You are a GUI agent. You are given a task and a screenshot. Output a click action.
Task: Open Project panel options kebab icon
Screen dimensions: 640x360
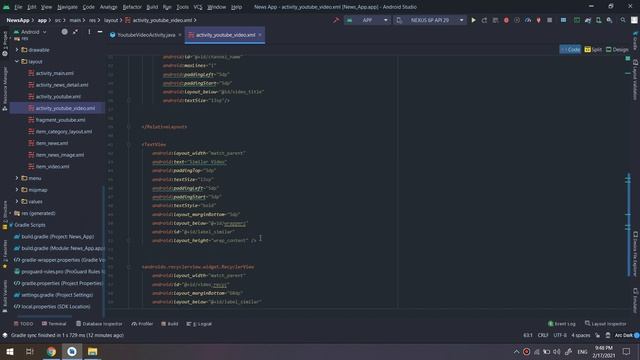click(x=89, y=32)
